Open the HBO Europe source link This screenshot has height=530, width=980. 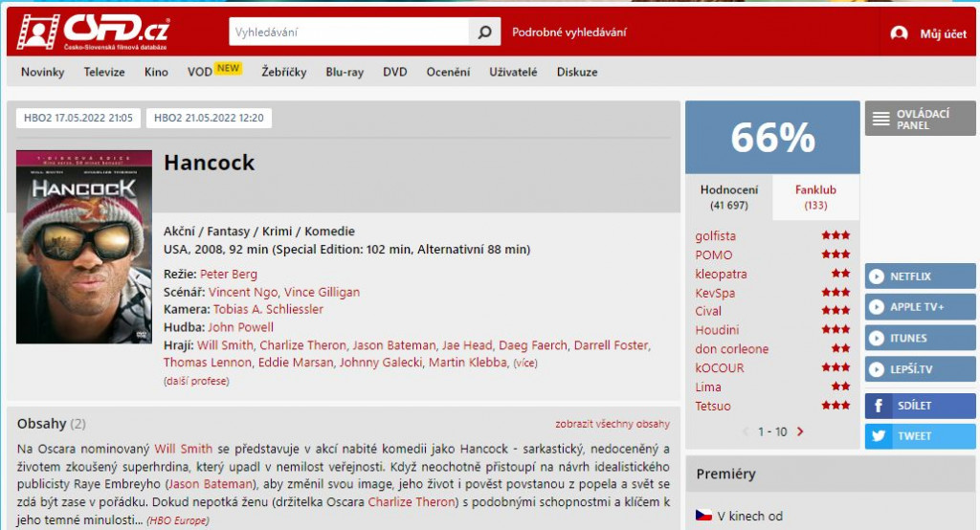177,520
